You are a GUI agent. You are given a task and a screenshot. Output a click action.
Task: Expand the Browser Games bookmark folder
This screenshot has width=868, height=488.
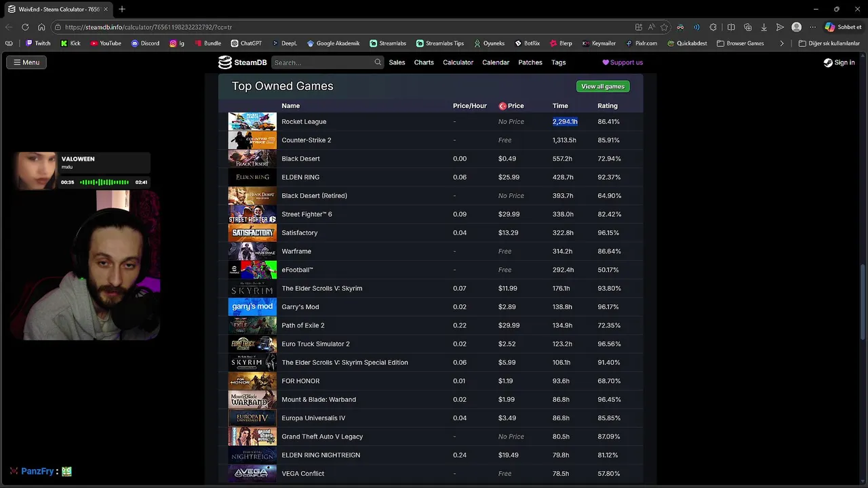[740, 43]
